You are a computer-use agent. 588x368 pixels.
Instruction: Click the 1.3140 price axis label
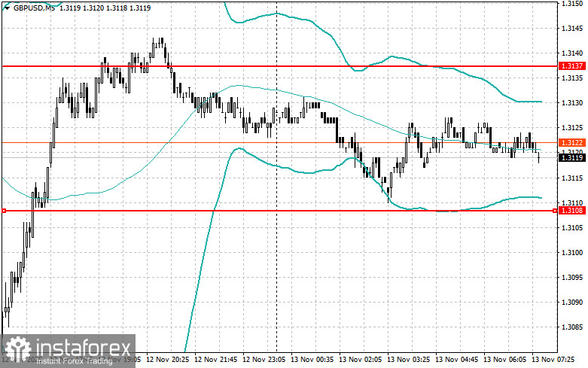pyautogui.click(x=572, y=53)
